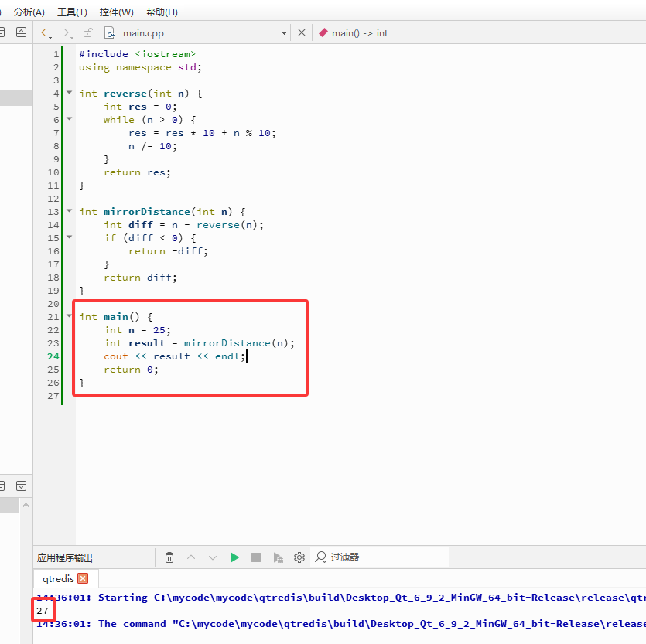
Task: Open the main.cpp document dropdown
Action: [x=284, y=33]
